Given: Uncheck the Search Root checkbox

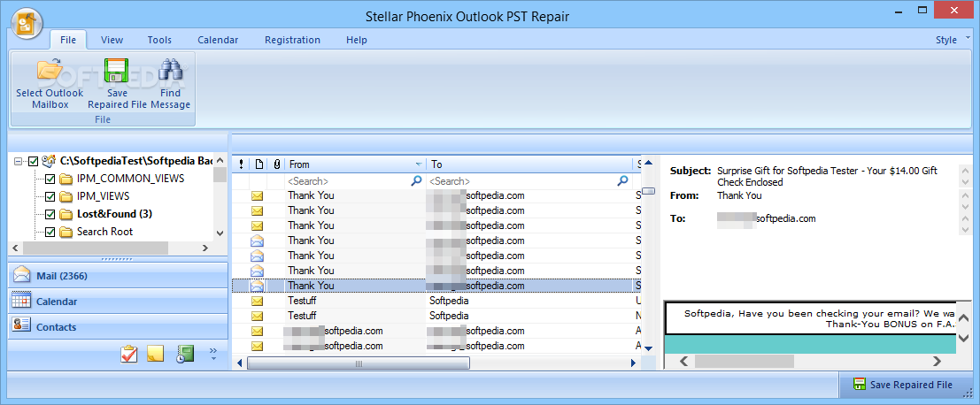Looking at the screenshot, I should point(50,233).
